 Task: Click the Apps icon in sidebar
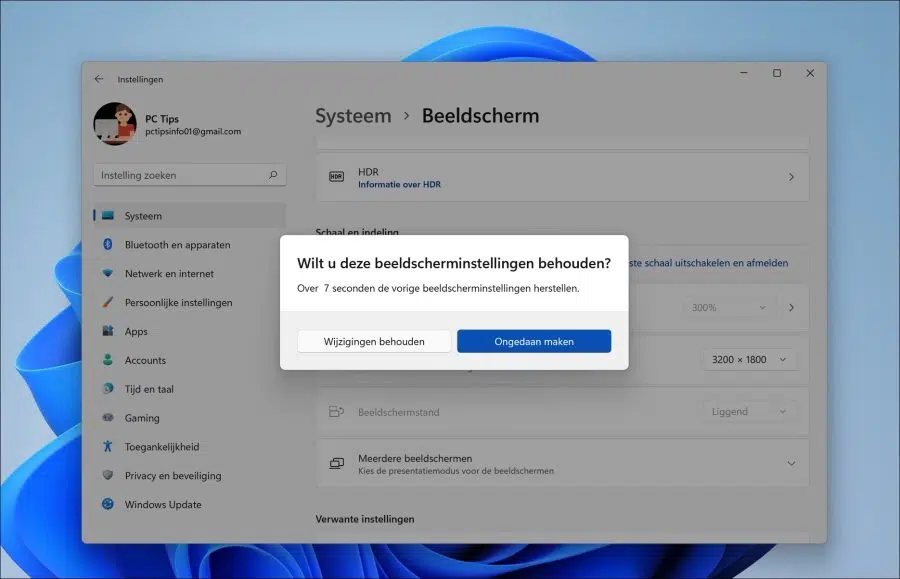coord(108,331)
